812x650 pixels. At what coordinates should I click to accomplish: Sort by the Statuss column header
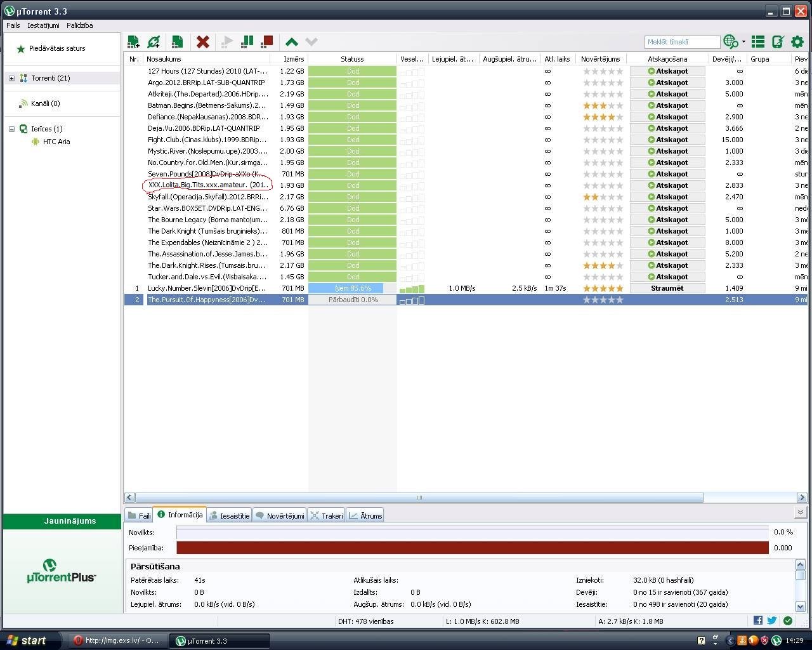(x=352, y=59)
